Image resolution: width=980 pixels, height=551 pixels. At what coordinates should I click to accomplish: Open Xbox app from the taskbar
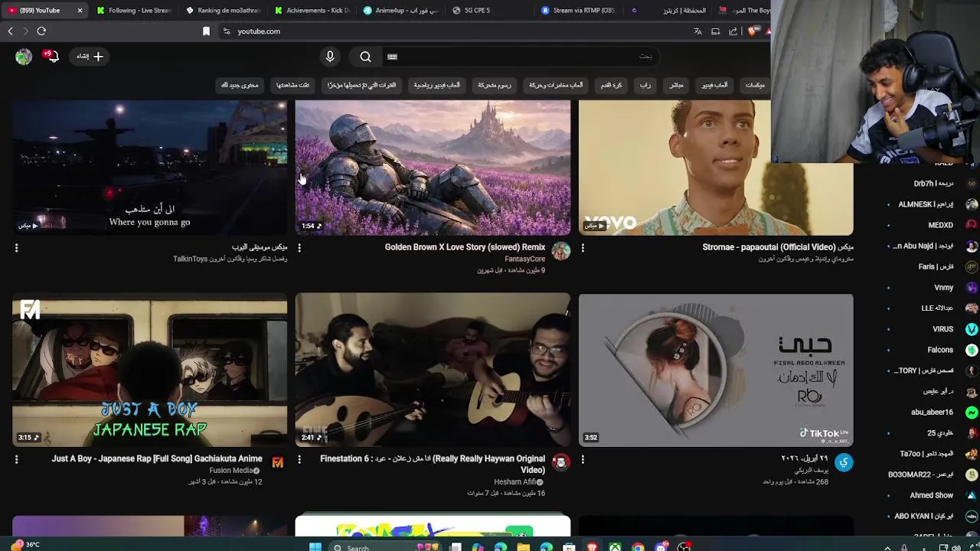(x=615, y=546)
